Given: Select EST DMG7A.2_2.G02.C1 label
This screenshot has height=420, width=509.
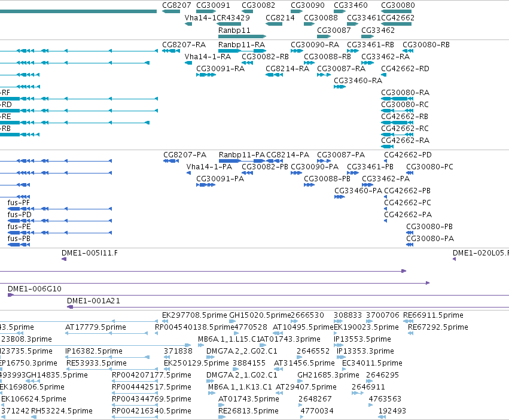Looking at the screenshot, I should (242, 351).
